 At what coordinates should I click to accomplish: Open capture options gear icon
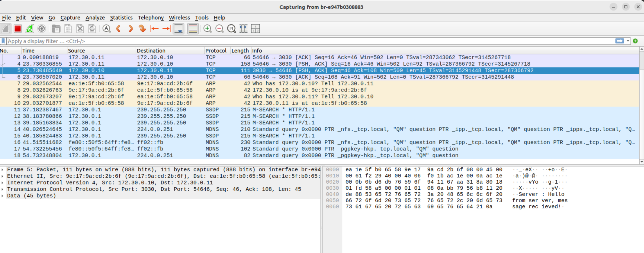(42, 29)
